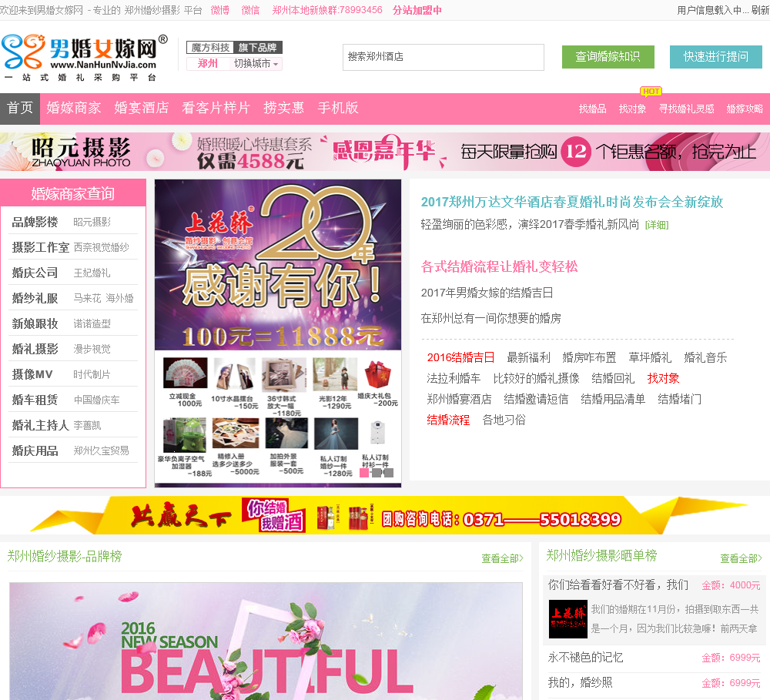Click the 法拉利婚车 tag

pyautogui.click(x=454, y=378)
